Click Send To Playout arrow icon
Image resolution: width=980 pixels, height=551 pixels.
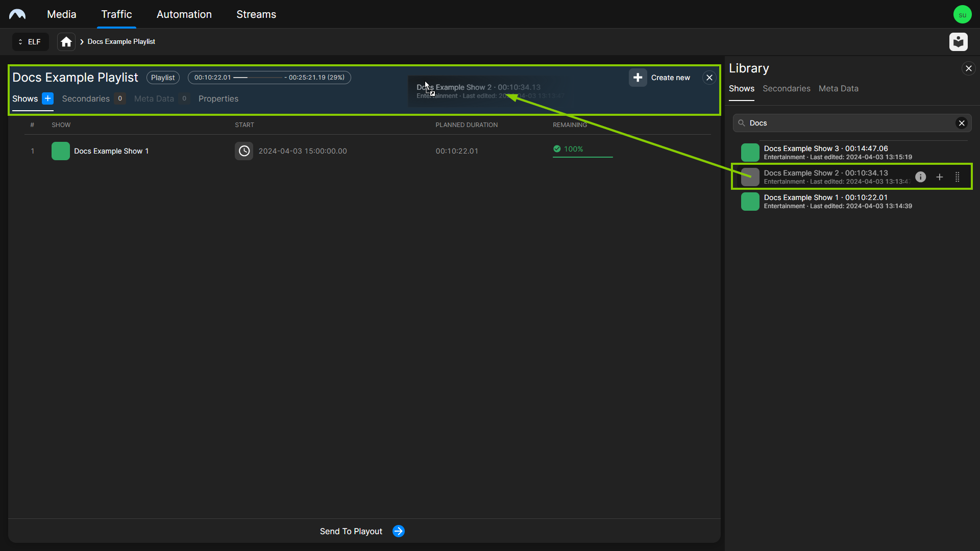point(399,531)
